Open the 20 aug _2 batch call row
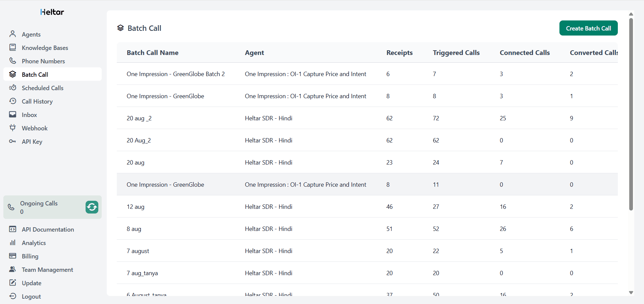This screenshot has height=304, width=644. pyautogui.click(x=139, y=118)
